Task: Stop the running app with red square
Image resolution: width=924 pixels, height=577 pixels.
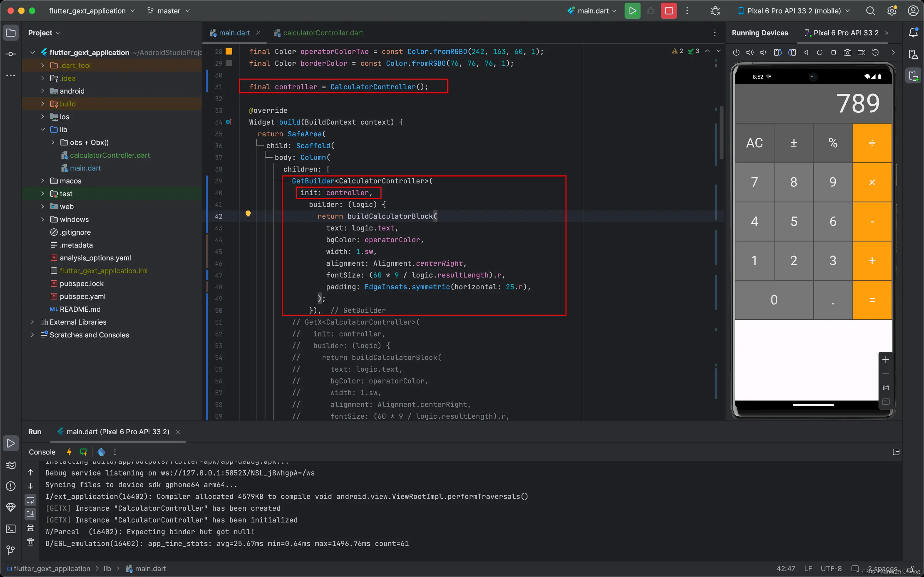Action: pyautogui.click(x=669, y=11)
